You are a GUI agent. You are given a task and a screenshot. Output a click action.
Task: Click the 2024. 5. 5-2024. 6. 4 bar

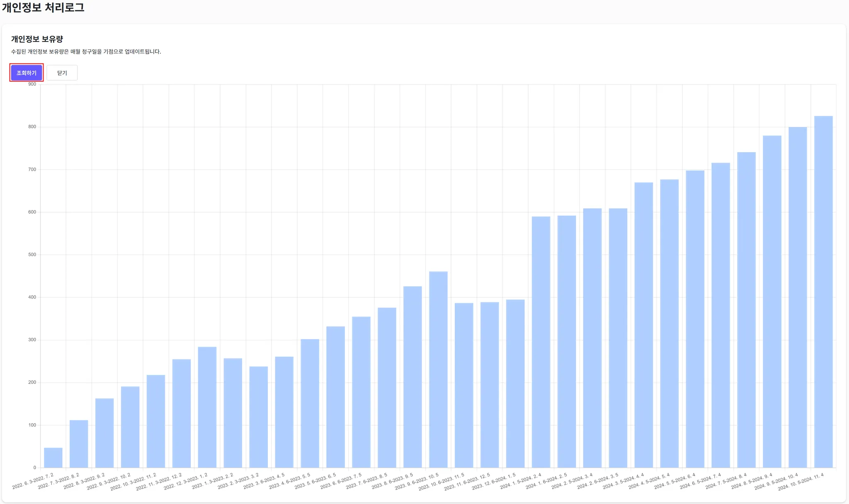tap(695, 319)
